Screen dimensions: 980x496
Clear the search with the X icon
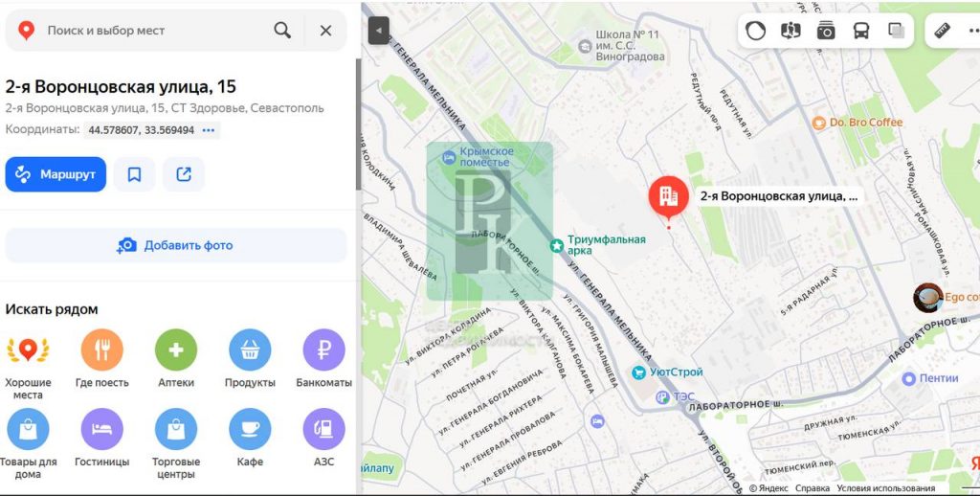325,30
